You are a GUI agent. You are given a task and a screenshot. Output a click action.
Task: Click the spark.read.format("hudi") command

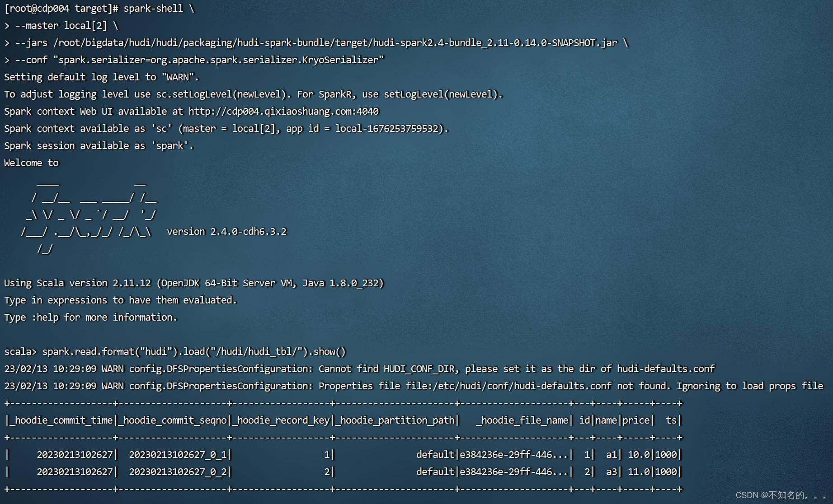(x=194, y=352)
